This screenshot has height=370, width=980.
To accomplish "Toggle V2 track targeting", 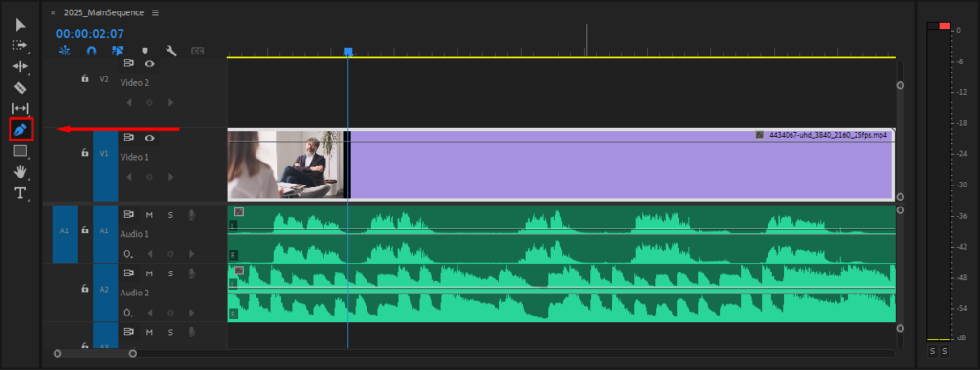I will 104,80.
